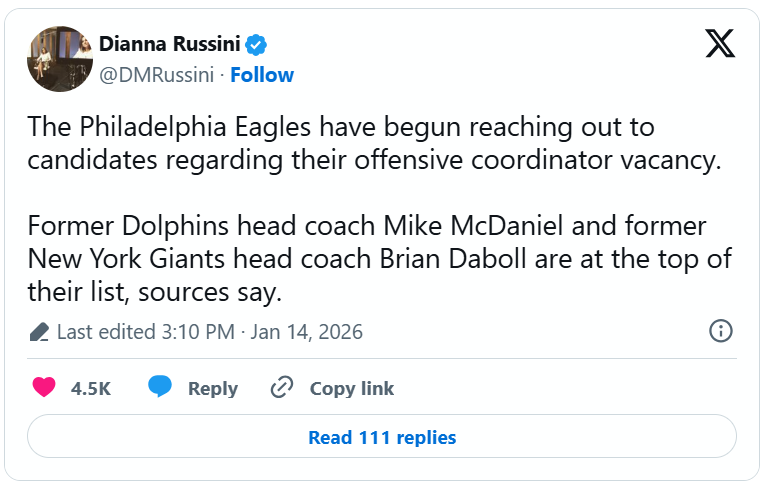The width and height of the screenshot is (763, 487).
Task: Click the "Reply" text label
Action: [x=213, y=389]
